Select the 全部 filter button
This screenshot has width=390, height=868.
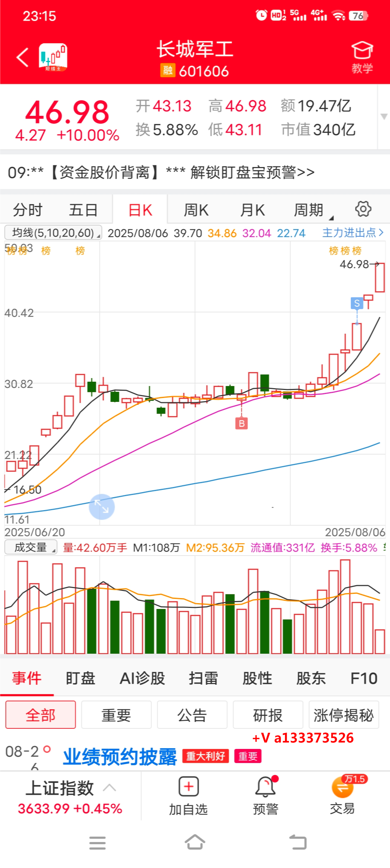tap(40, 715)
